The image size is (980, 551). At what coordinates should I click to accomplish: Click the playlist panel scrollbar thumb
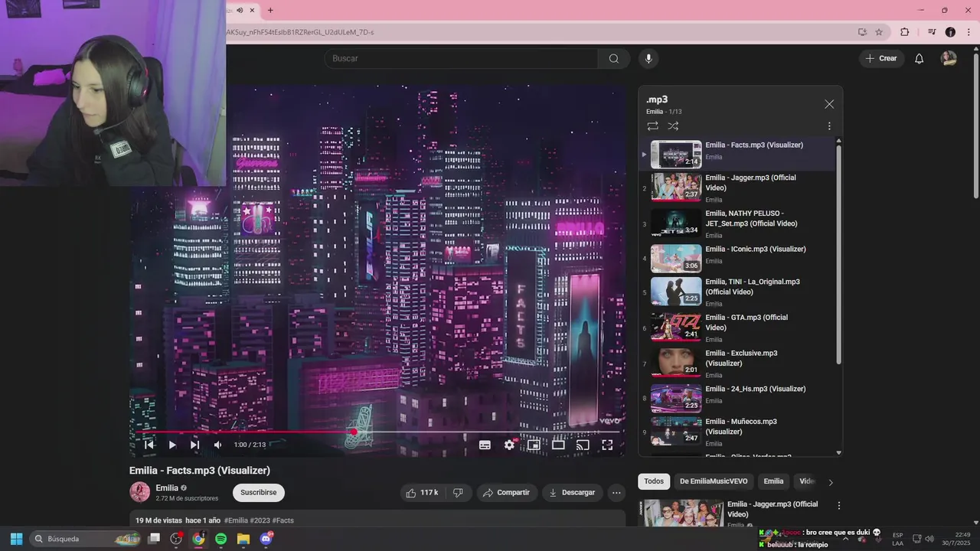pos(838,254)
